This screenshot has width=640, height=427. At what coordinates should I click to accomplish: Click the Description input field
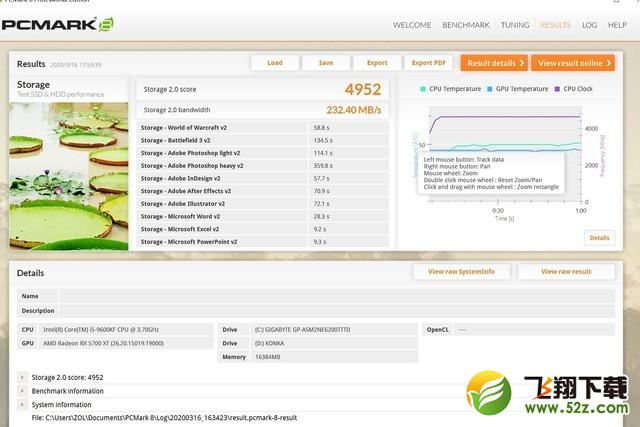coord(337,311)
